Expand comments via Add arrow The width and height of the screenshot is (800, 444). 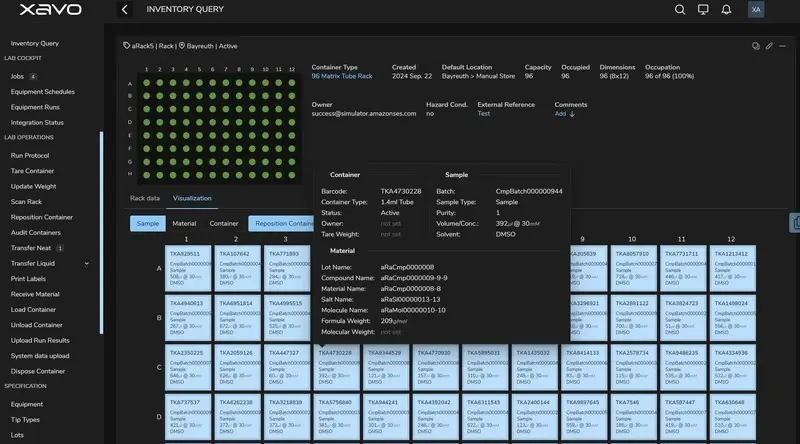coord(565,114)
